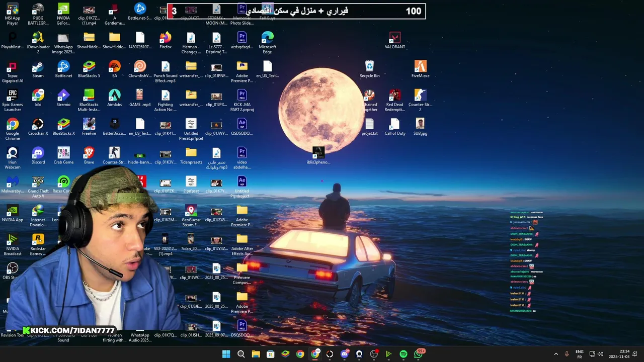The image size is (644, 362).
Task: Select the Recycle Bin icon
Action: click(x=369, y=69)
